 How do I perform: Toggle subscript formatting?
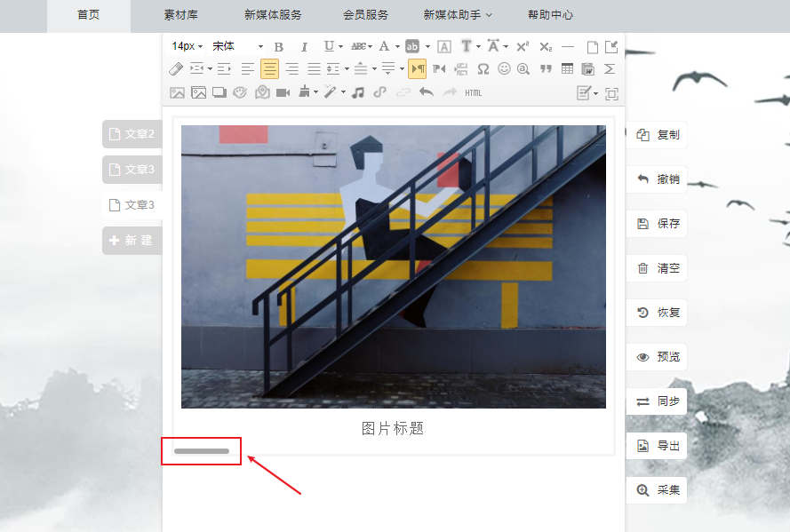point(545,47)
